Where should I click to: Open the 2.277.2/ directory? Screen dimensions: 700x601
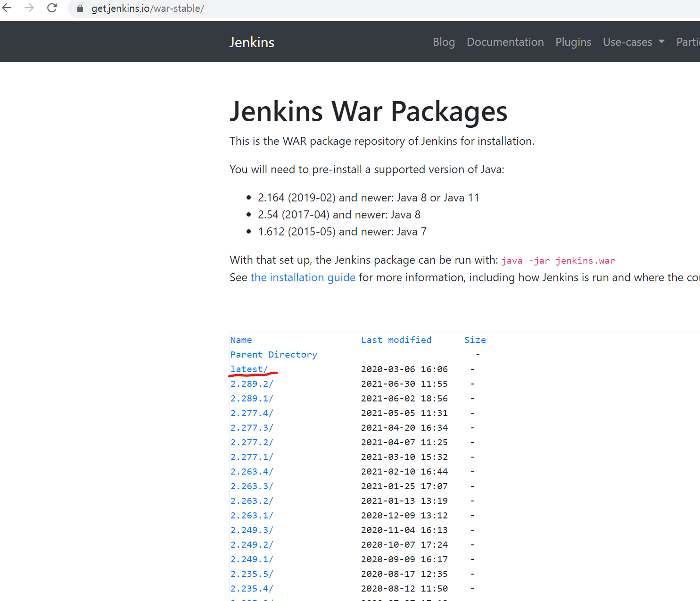click(x=252, y=442)
